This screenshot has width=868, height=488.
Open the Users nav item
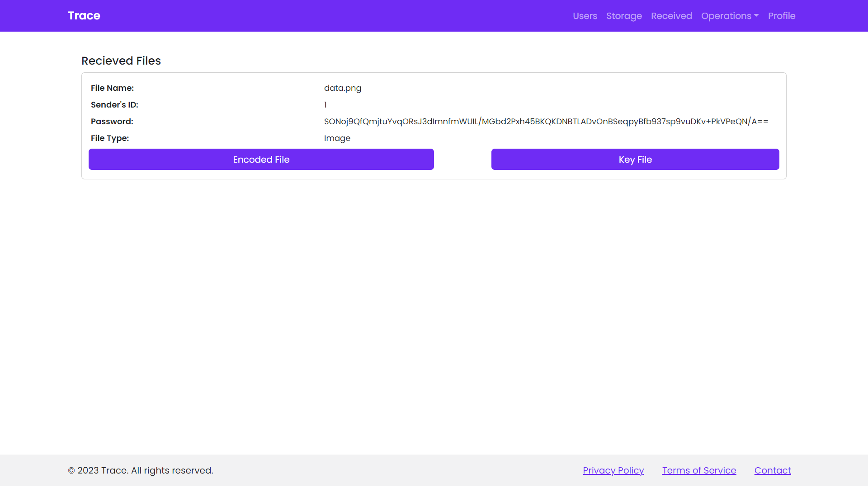(585, 16)
